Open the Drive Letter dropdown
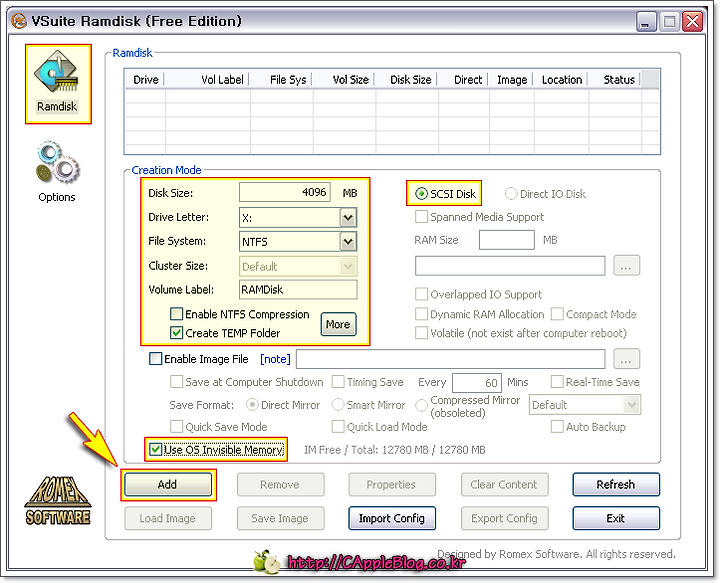720x583 pixels. pyautogui.click(x=348, y=218)
